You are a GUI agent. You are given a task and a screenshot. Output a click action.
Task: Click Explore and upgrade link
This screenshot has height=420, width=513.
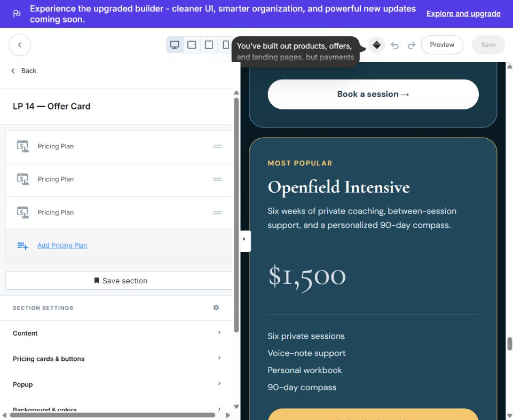463,14
